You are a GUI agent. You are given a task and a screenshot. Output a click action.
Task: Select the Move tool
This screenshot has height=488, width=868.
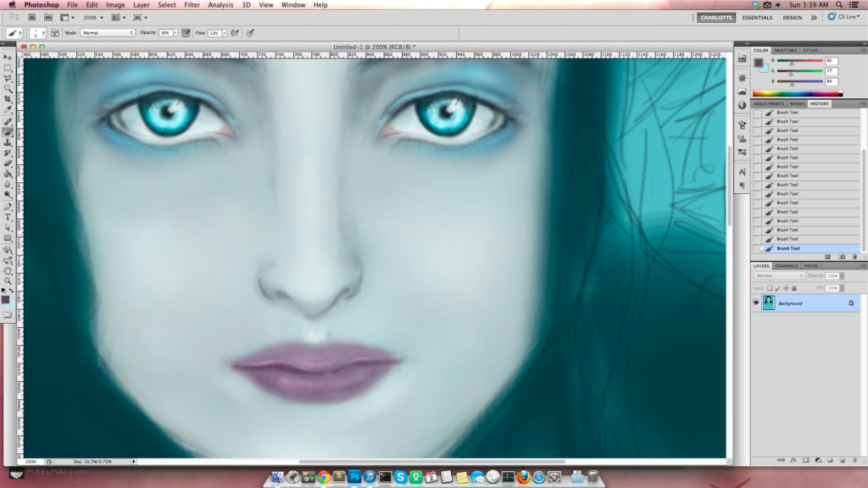pyautogui.click(x=8, y=58)
